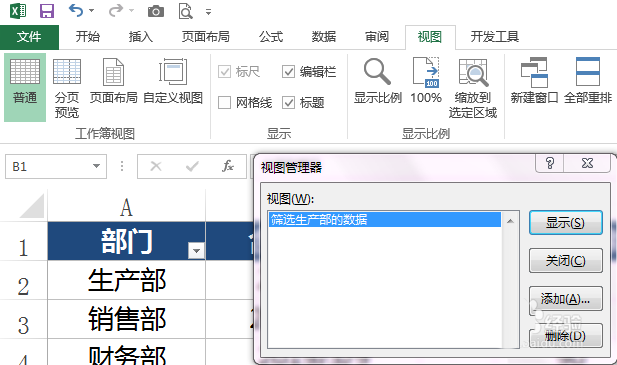
Task: Enable the 网格线 checkbox
Action: tap(224, 103)
